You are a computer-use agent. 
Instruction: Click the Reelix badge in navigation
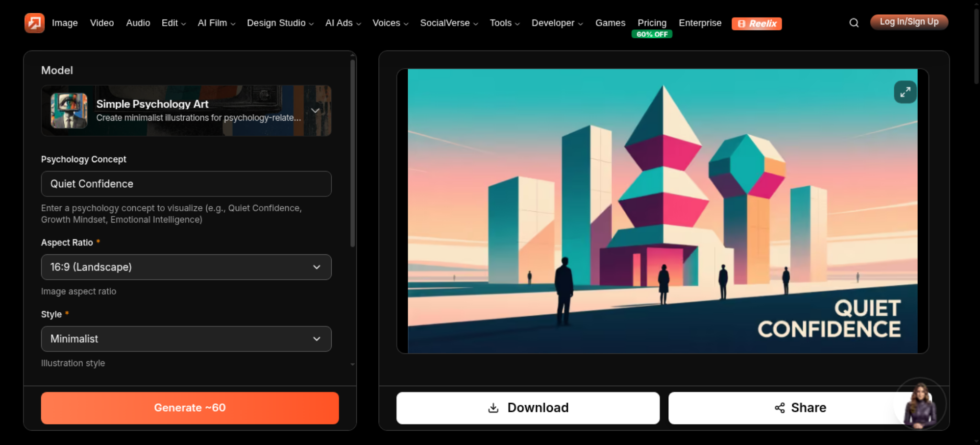click(757, 24)
